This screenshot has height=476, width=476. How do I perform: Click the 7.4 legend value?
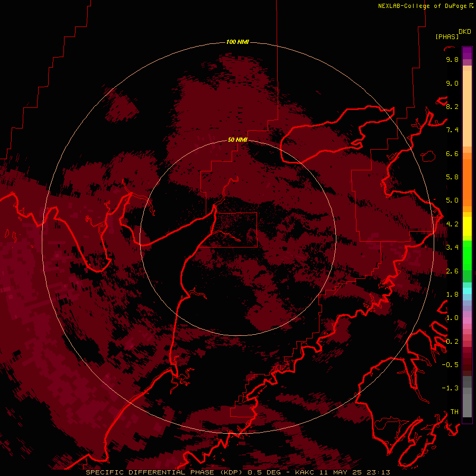coord(452,130)
